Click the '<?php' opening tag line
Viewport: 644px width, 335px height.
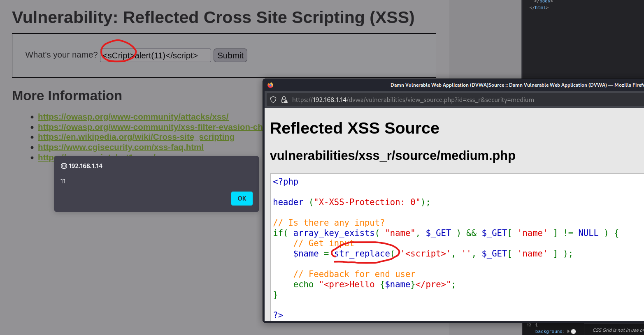coord(286,182)
